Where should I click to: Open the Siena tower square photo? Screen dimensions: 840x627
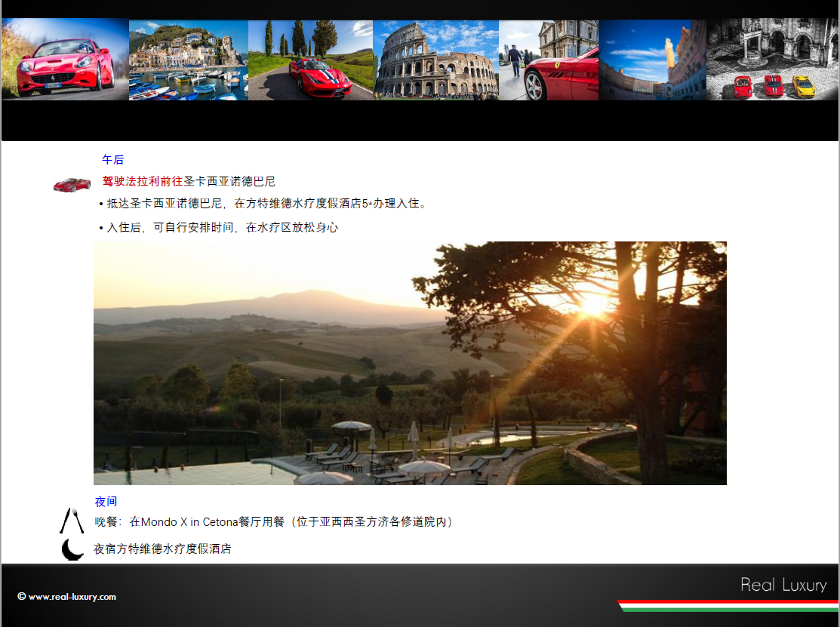pos(653,60)
